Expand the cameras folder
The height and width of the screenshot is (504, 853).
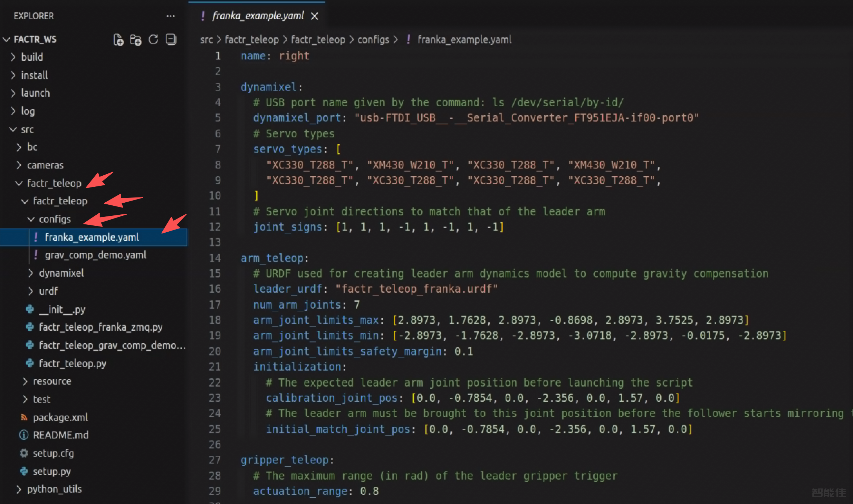tap(45, 165)
